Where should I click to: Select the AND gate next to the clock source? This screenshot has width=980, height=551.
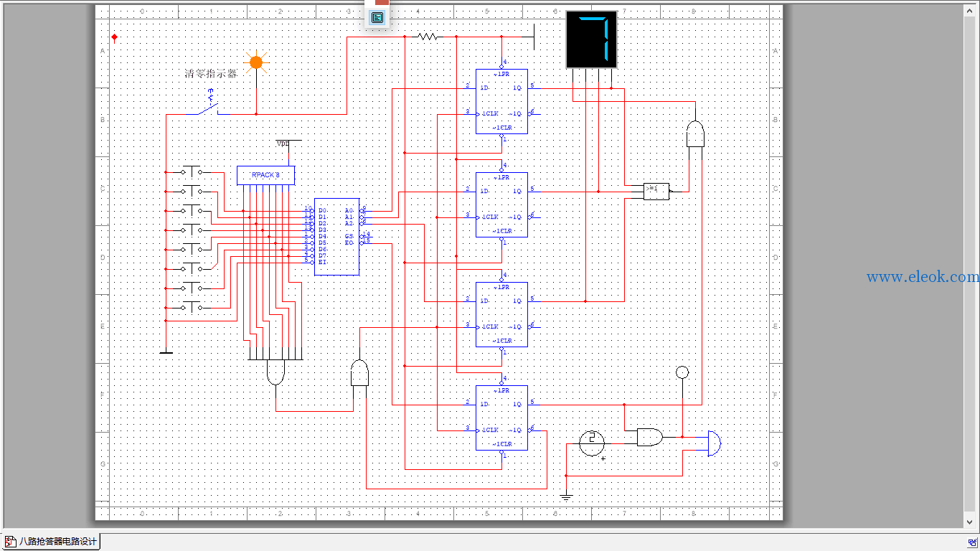(649, 437)
